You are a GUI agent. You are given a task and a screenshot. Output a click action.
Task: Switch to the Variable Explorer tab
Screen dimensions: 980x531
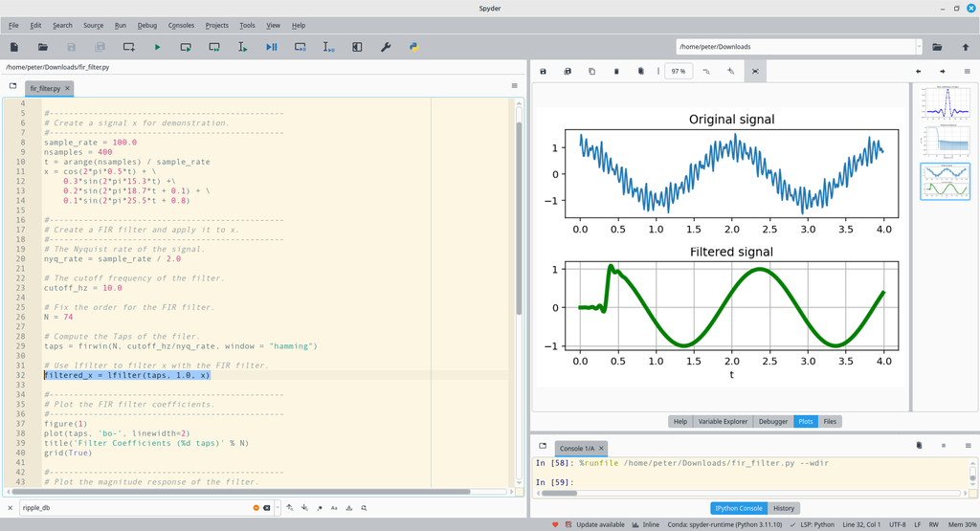tap(723, 421)
